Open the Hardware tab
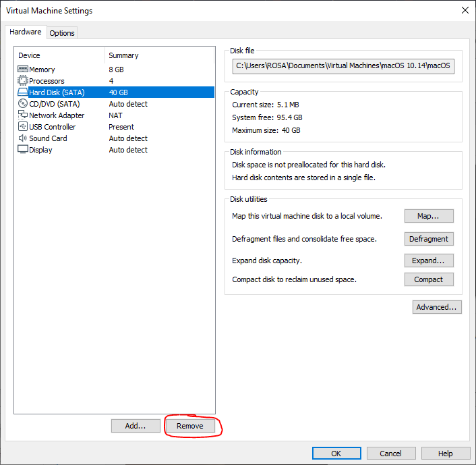This screenshot has height=465, width=476. click(26, 32)
